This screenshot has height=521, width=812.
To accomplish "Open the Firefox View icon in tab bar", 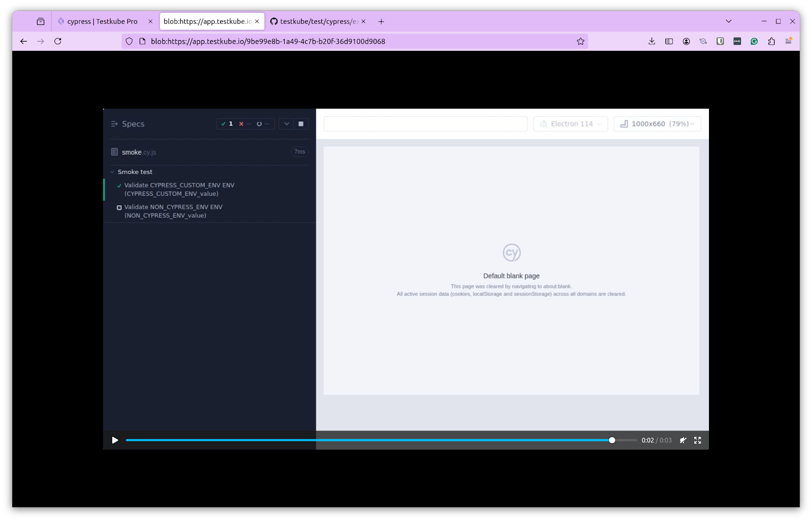I will pos(41,21).
